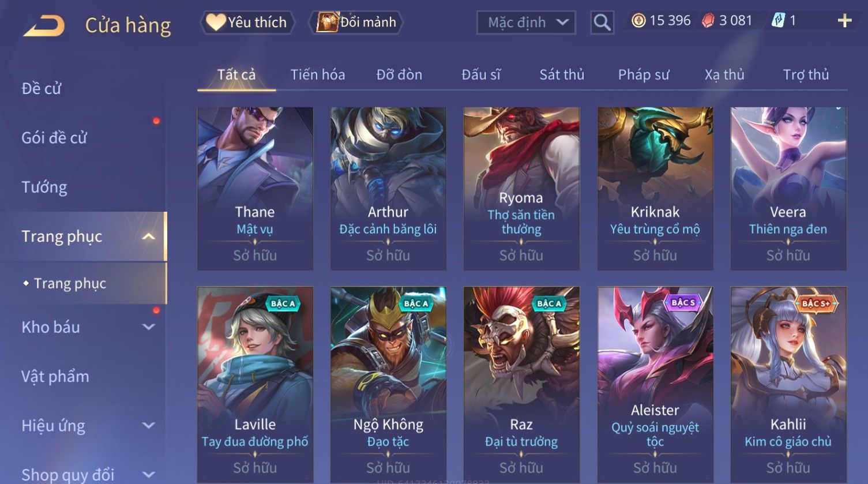
Task: Open Tướng in the sidebar
Action: (x=44, y=187)
